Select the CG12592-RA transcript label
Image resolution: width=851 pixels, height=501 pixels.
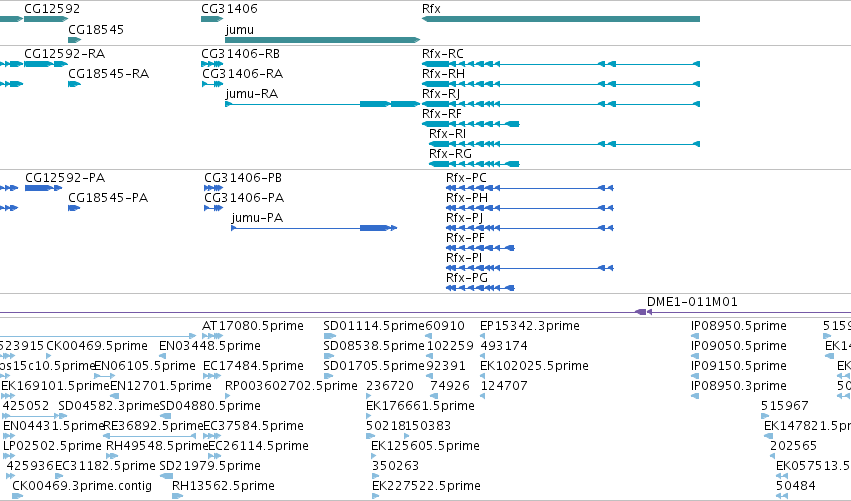coord(65,54)
